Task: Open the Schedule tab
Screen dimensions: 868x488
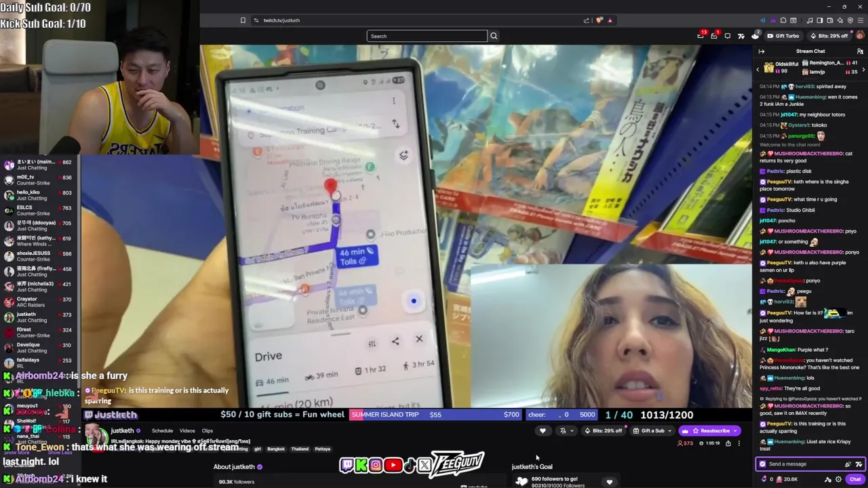Action: coord(162,431)
